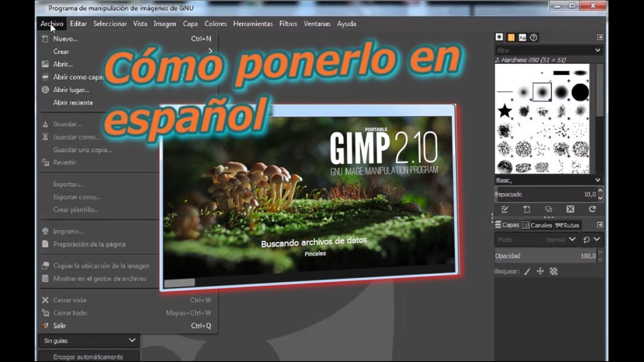The height and width of the screenshot is (362, 644).
Task: Increase Espaciado with the up arrow
Action: click(600, 191)
